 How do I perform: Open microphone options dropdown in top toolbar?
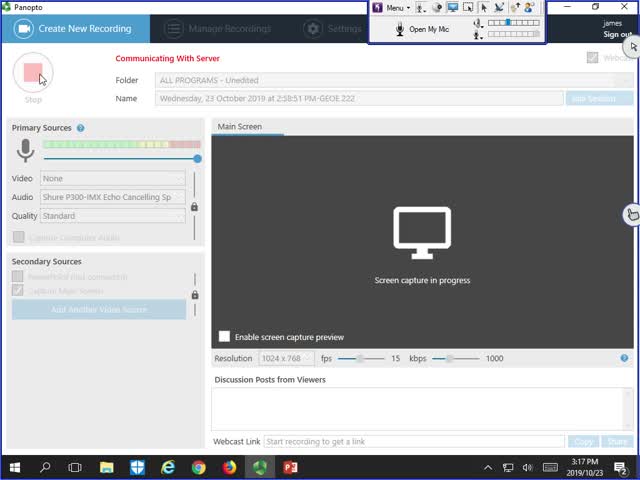point(421,8)
